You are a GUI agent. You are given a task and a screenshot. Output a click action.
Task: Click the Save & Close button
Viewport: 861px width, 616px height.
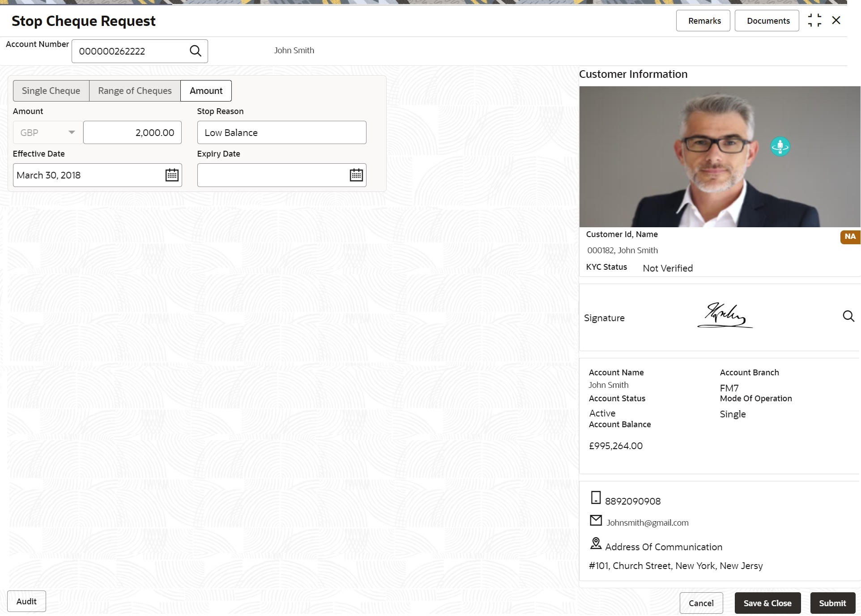[x=767, y=603]
